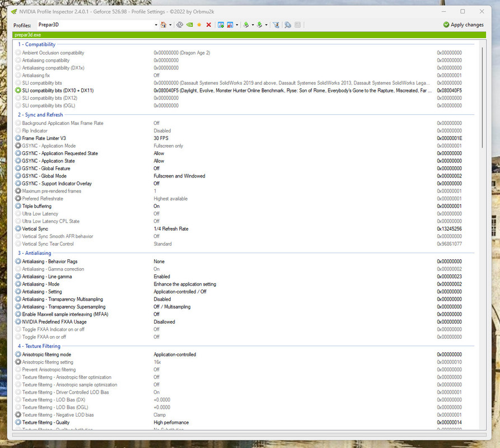Click the gear icon beside Frame Rate Limiter V3
500x448 pixels.
point(18,138)
